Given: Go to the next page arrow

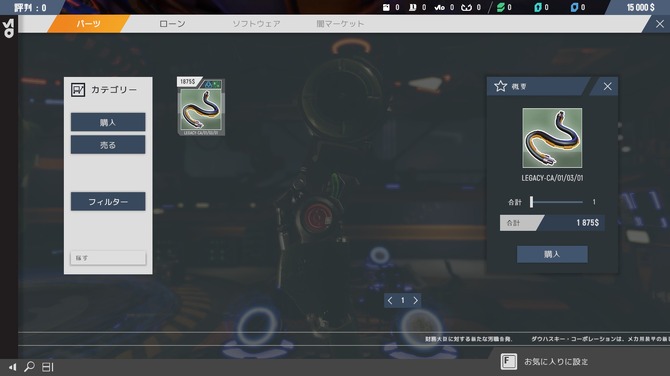Looking at the screenshot, I should click(415, 301).
